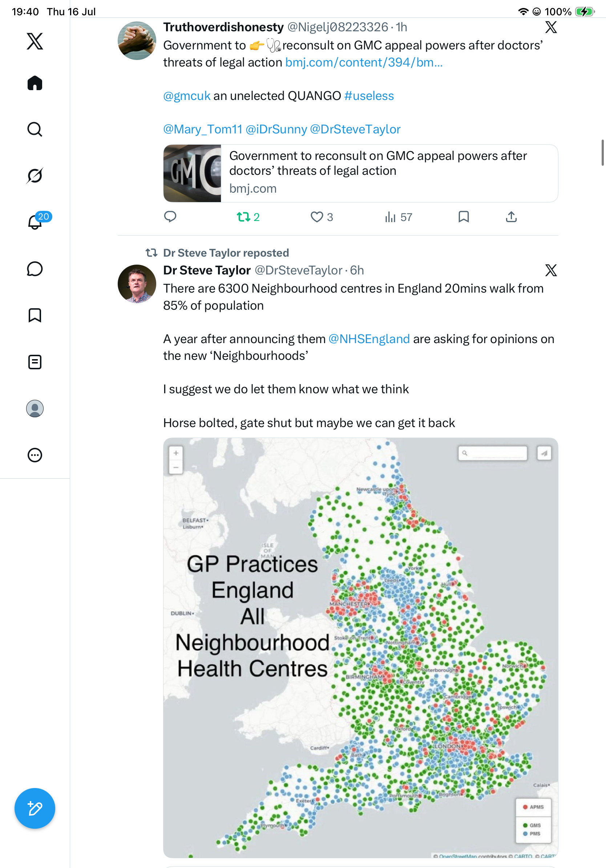Open the More options circle icon
This screenshot has width=606, height=868.
[x=35, y=455]
